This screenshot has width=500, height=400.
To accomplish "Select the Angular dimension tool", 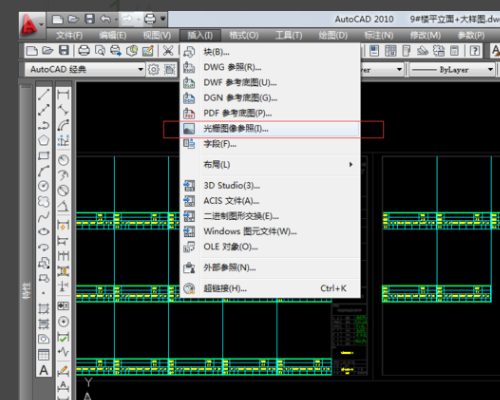I will point(63,206).
